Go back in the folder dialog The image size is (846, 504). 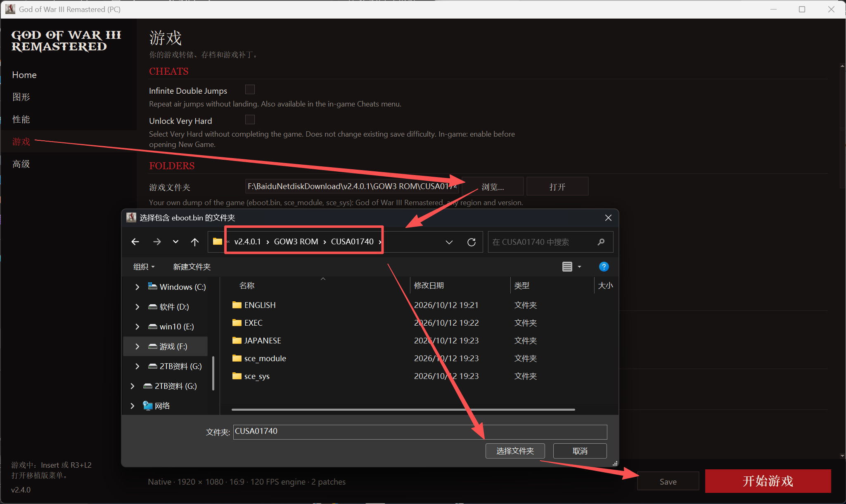coord(135,242)
